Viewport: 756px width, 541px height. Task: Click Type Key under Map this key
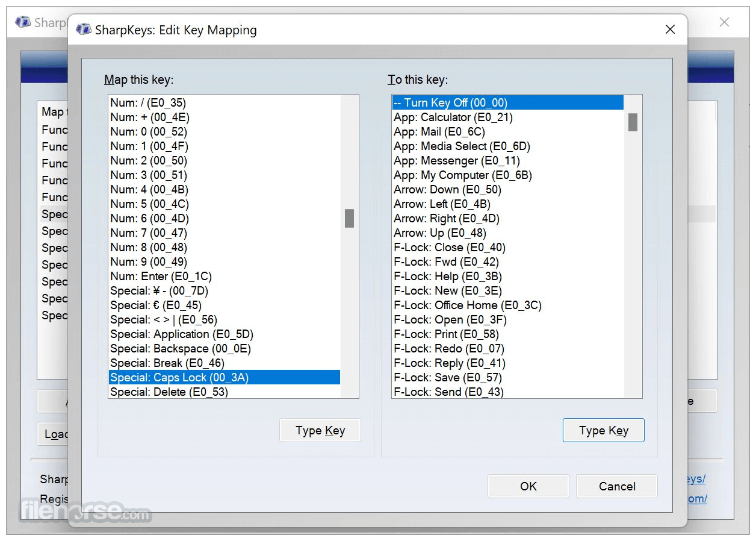(x=320, y=430)
